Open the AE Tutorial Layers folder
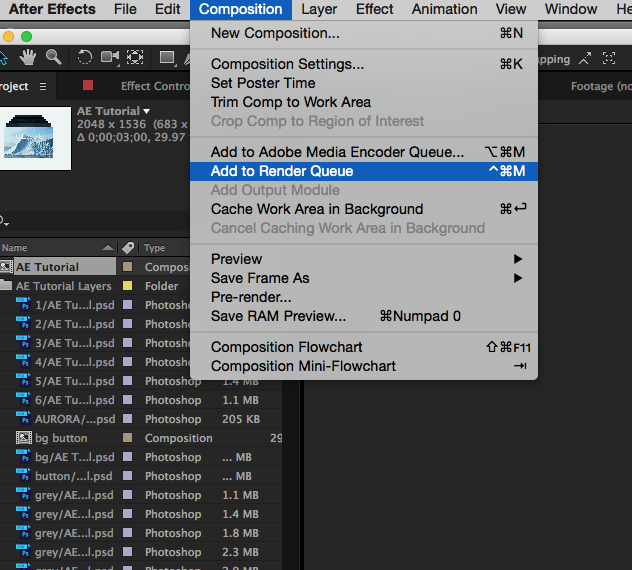This screenshot has width=632, height=570. click(63, 286)
